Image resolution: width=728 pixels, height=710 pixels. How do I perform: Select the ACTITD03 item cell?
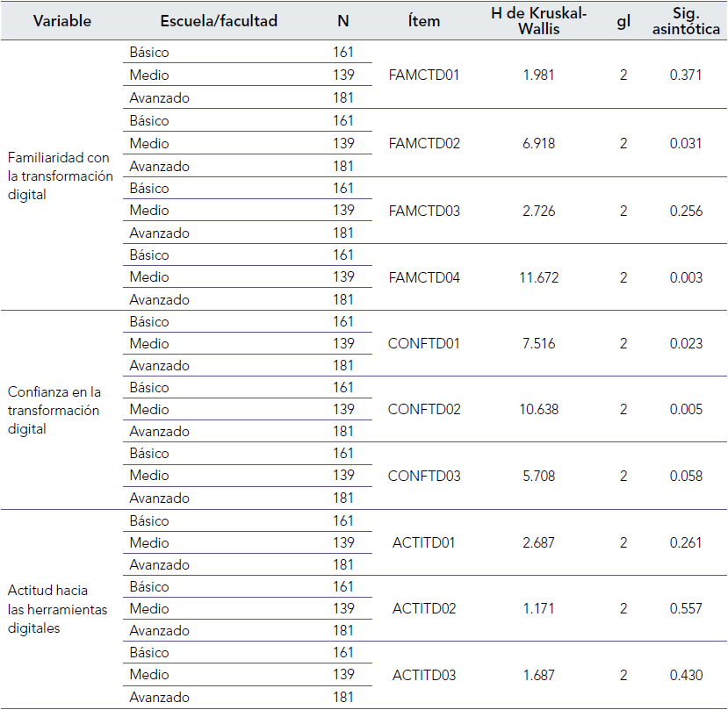424,675
